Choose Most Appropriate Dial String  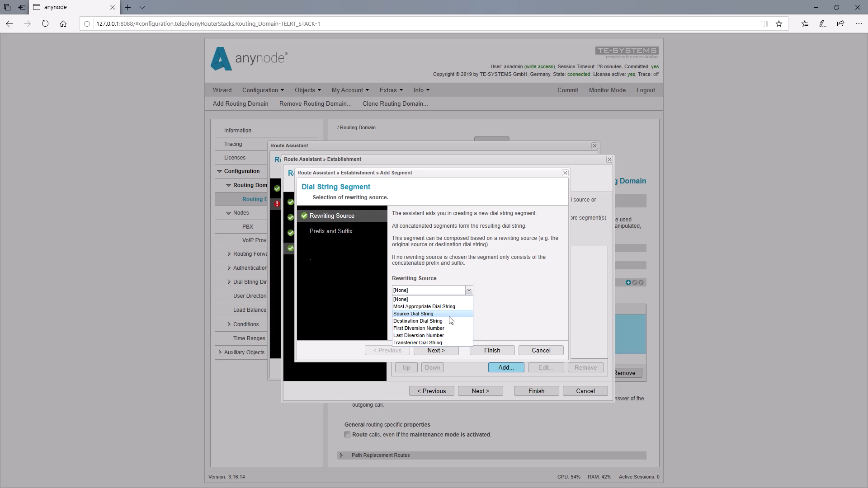(432, 306)
